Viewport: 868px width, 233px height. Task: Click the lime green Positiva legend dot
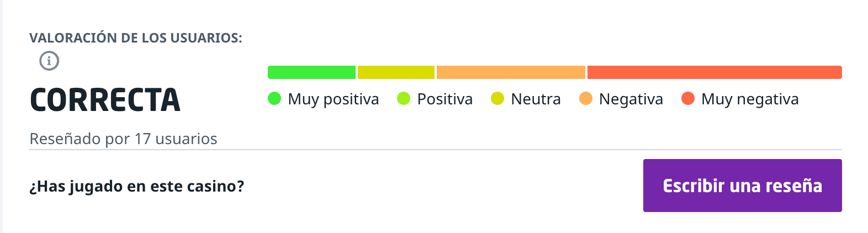404,98
